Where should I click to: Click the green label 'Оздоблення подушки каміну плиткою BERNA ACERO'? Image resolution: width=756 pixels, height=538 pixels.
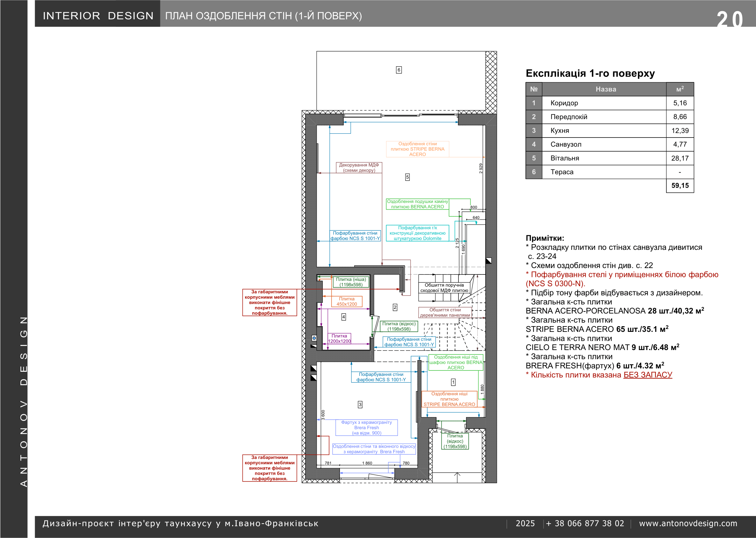(417, 204)
